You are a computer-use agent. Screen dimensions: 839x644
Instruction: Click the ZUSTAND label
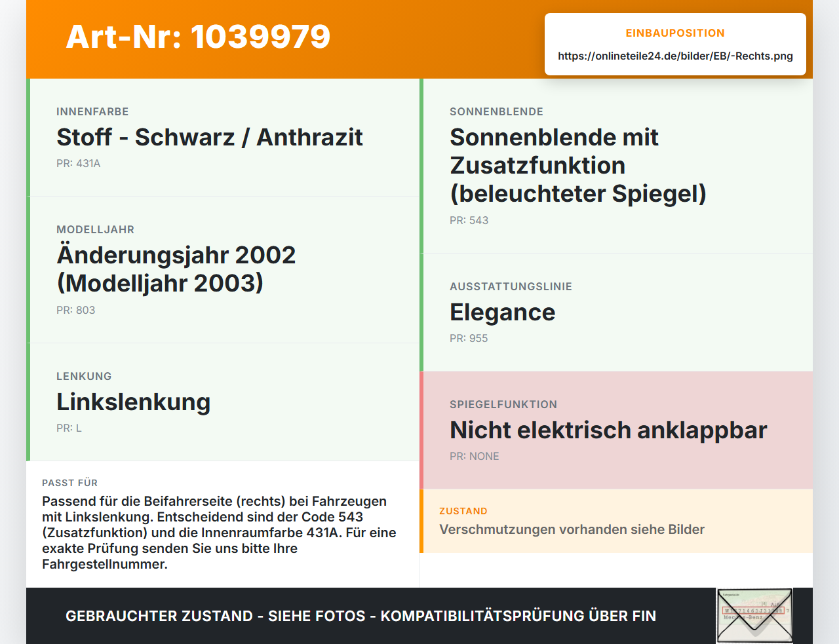[x=463, y=511]
